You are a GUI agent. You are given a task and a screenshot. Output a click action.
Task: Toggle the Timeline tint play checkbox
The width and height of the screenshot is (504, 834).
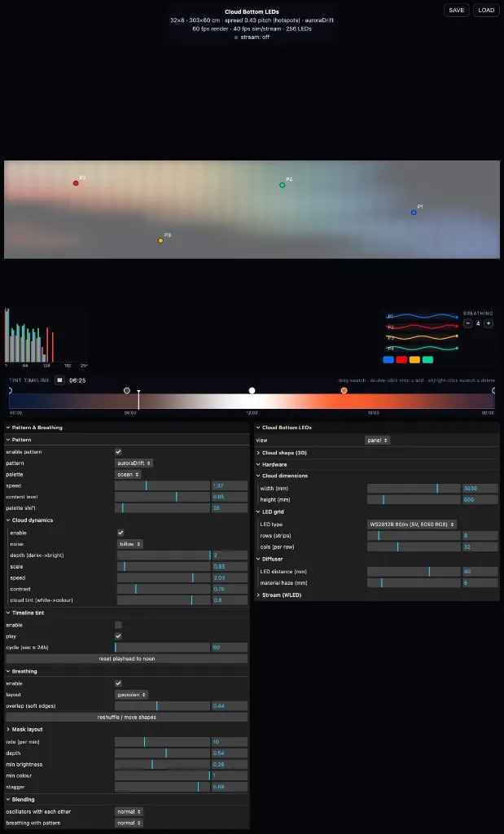click(118, 636)
